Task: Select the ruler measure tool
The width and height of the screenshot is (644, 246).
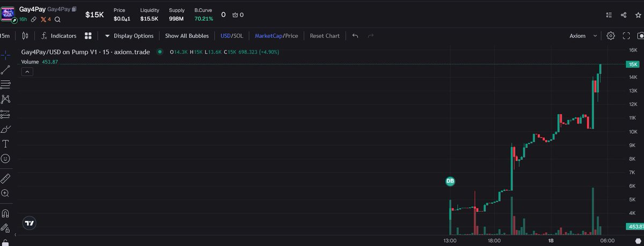Action: pos(5,178)
